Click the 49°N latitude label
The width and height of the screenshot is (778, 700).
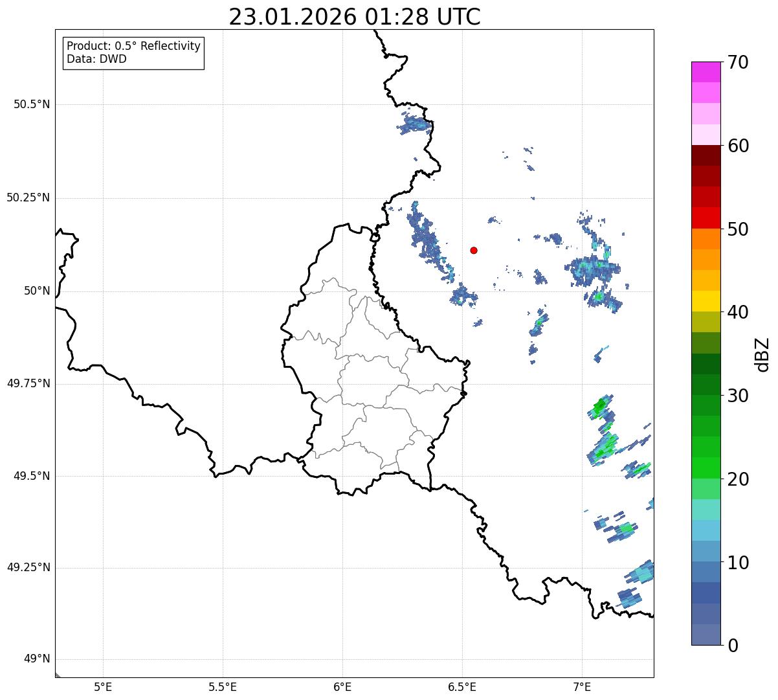(x=37, y=659)
